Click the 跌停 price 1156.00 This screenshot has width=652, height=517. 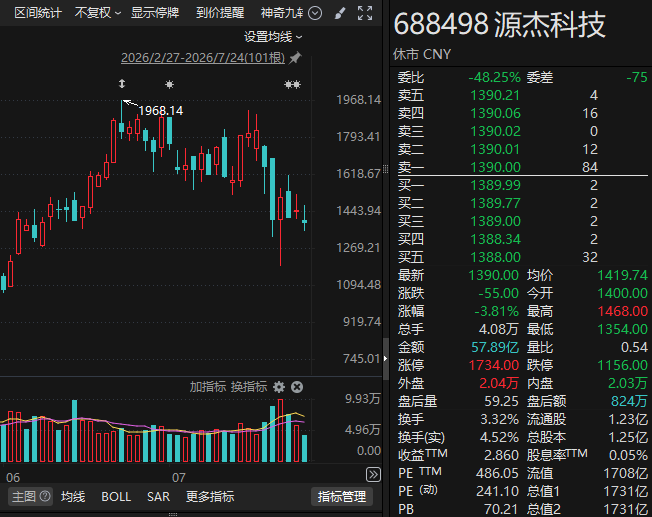pos(622,365)
